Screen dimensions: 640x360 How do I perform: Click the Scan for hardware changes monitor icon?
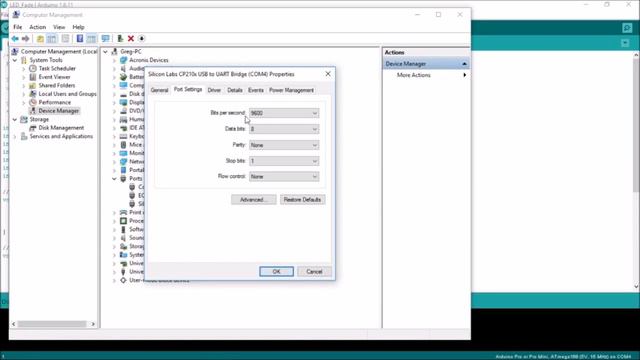tap(105, 38)
